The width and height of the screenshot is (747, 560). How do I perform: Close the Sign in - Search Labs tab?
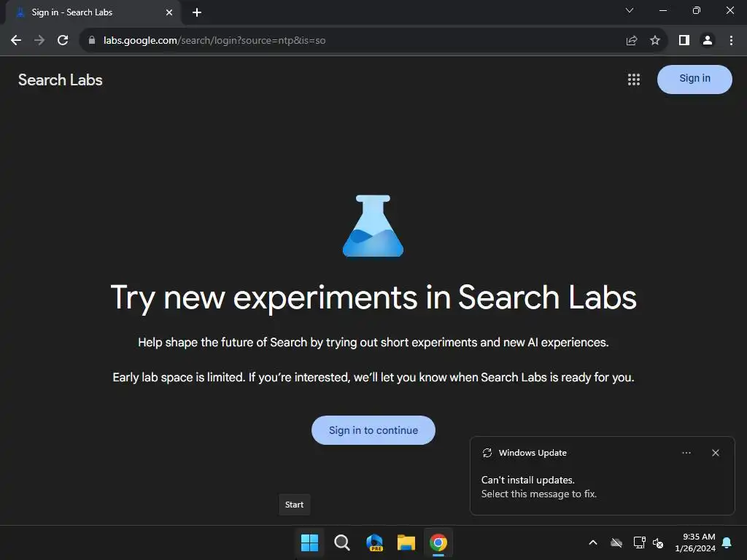click(x=169, y=12)
